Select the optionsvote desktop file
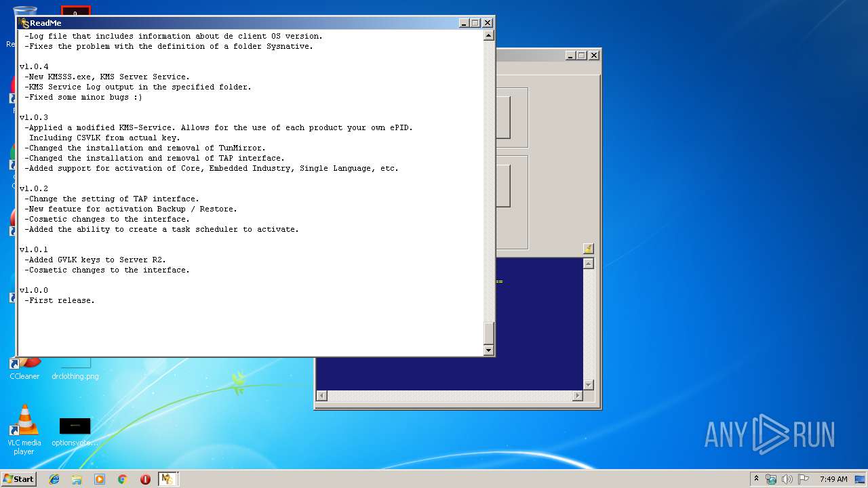This screenshot has height=488, width=868. click(x=75, y=432)
